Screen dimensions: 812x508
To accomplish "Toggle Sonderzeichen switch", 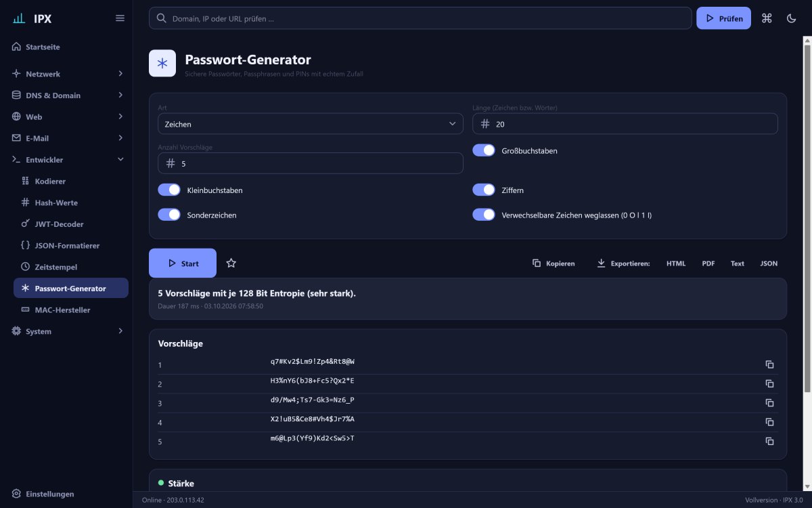I will point(169,214).
